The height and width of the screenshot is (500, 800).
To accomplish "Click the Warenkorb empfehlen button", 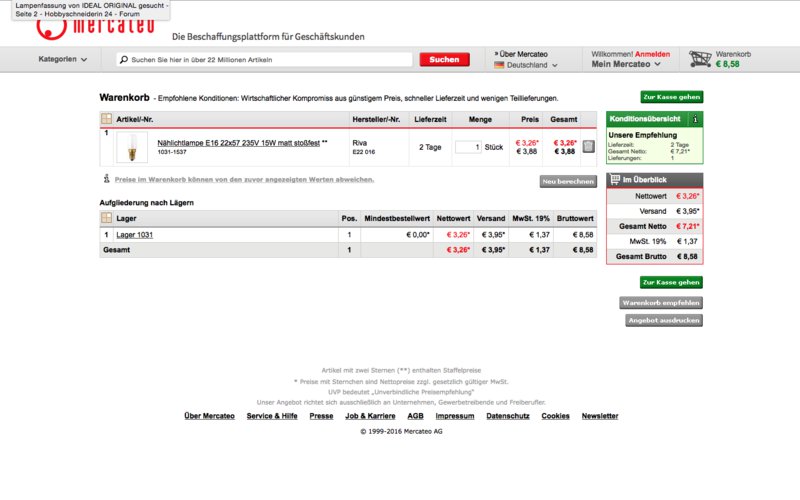I will (661, 303).
